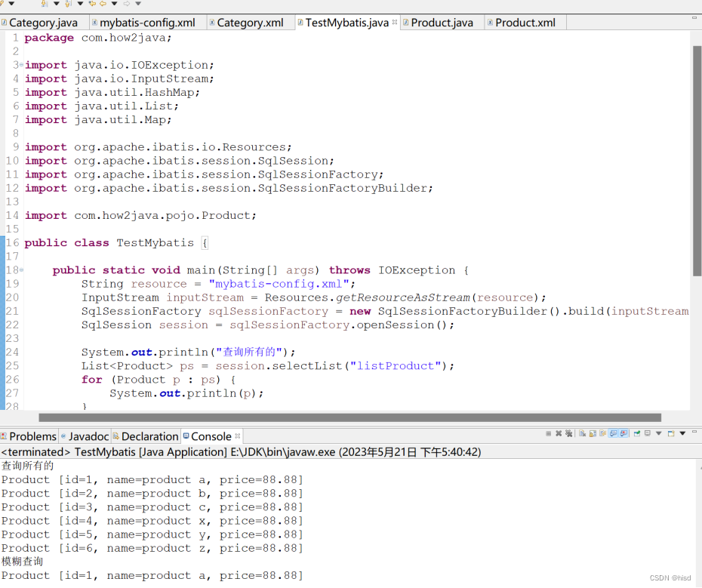The image size is (702, 588).
Task: Click Remove Launch single X icon
Action: tap(559, 433)
